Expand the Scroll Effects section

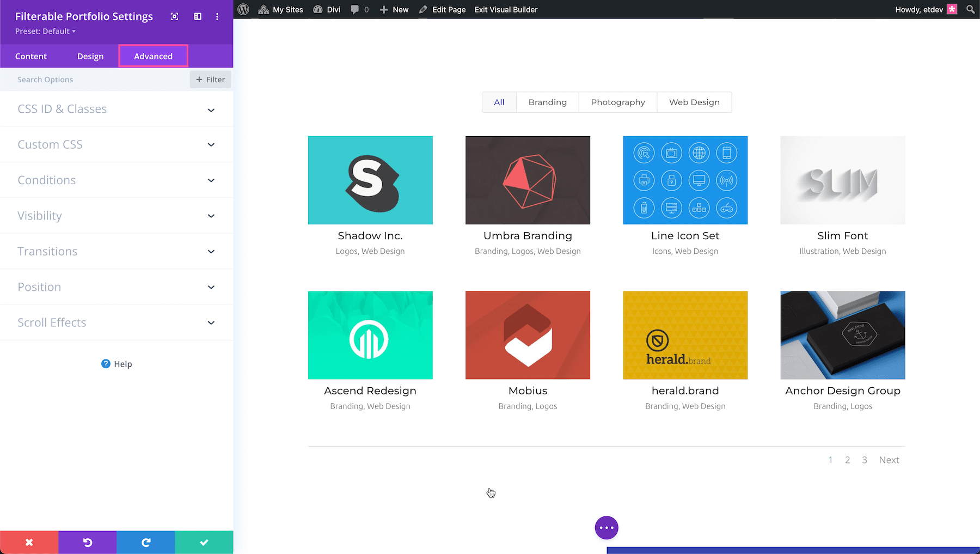(116, 322)
